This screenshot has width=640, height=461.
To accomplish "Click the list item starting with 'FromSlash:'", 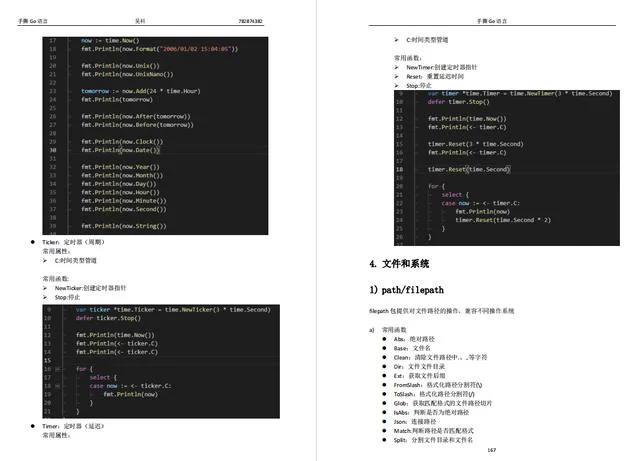I will pos(438,385).
